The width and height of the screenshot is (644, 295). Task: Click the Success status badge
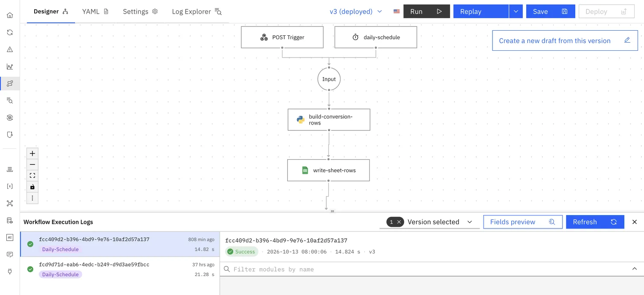[242, 252]
